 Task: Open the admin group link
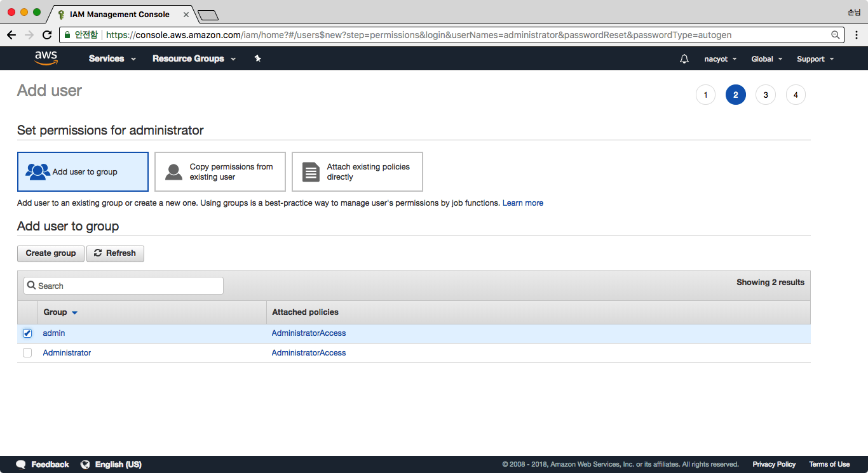coord(54,333)
